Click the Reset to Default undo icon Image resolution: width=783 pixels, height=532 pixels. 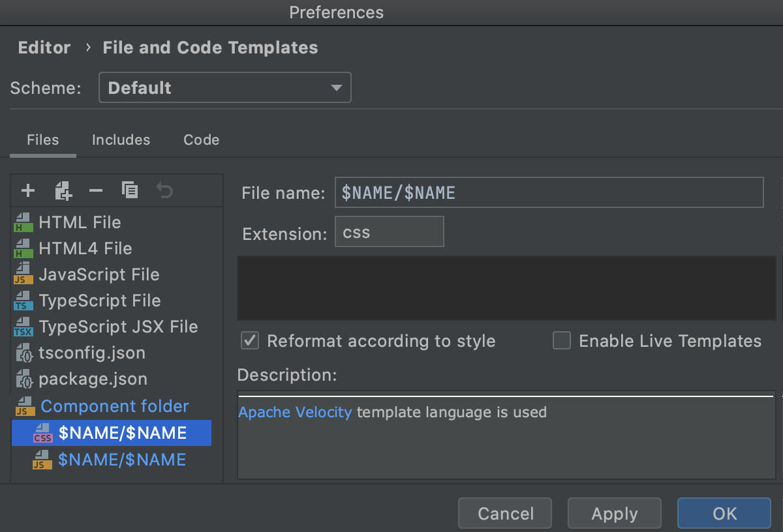[164, 191]
